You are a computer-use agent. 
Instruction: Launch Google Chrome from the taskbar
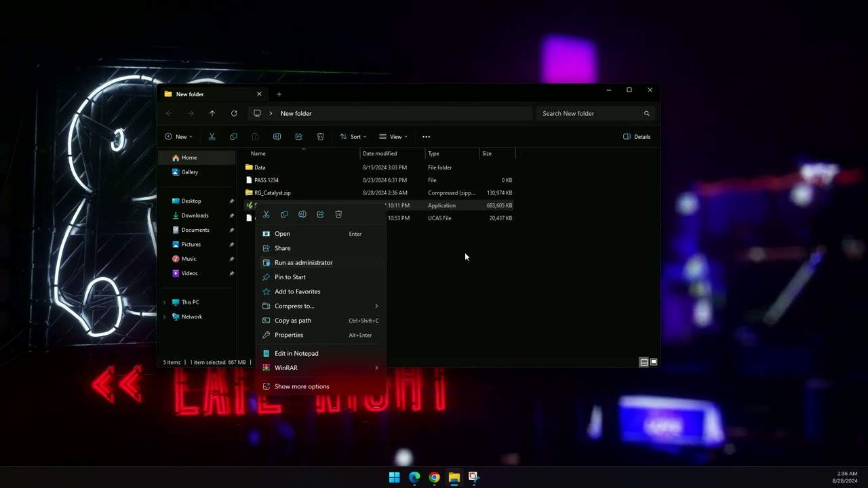[434, 477]
